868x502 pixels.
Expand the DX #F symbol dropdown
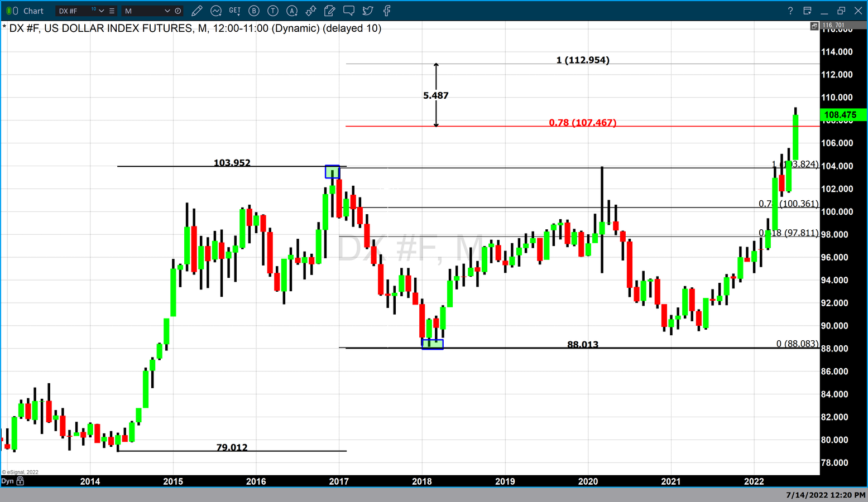pos(101,11)
